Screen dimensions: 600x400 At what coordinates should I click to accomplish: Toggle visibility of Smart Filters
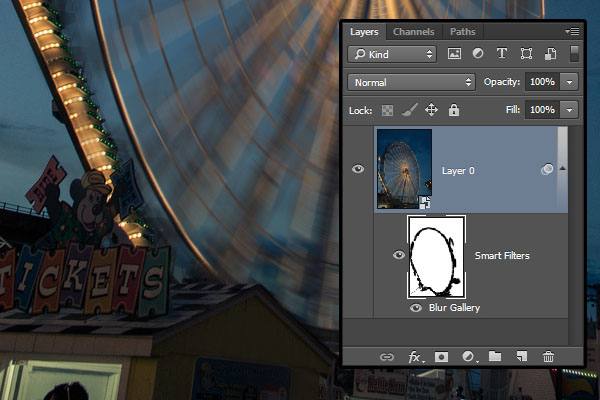(x=399, y=255)
